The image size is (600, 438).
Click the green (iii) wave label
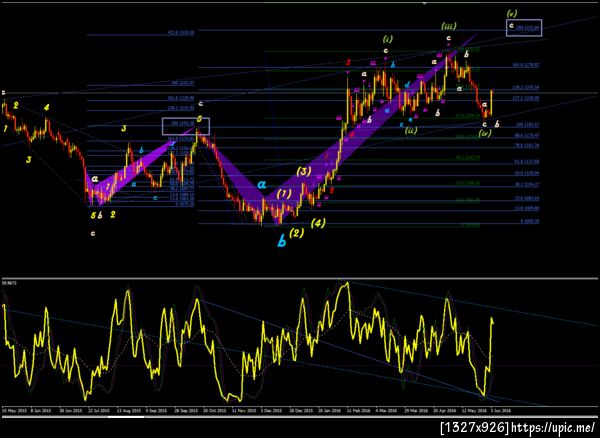pyautogui.click(x=448, y=26)
